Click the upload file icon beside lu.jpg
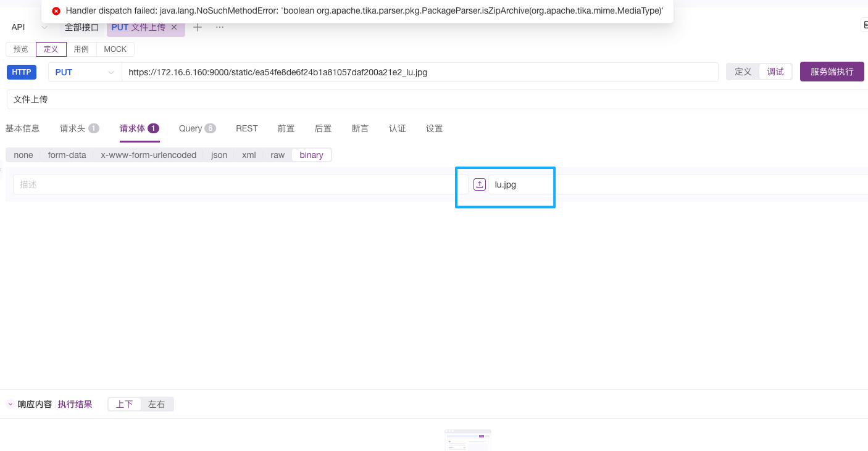 pos(479,184)
